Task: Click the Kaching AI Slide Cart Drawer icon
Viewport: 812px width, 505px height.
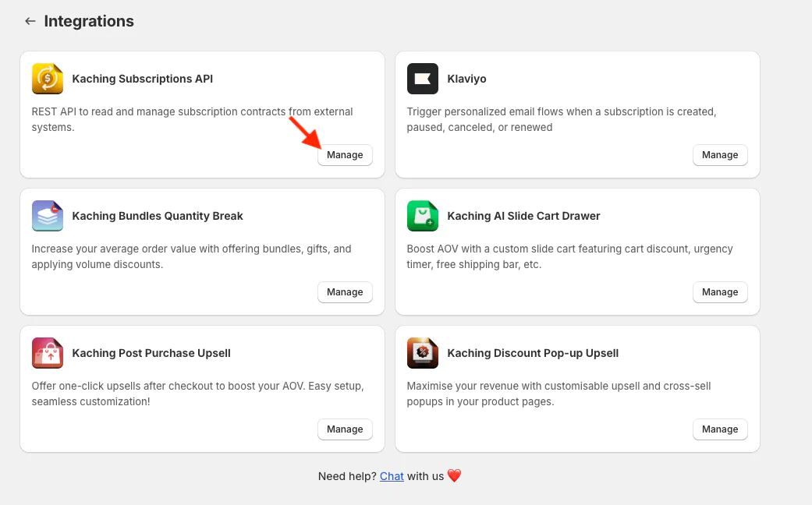Action: point(423,216)
